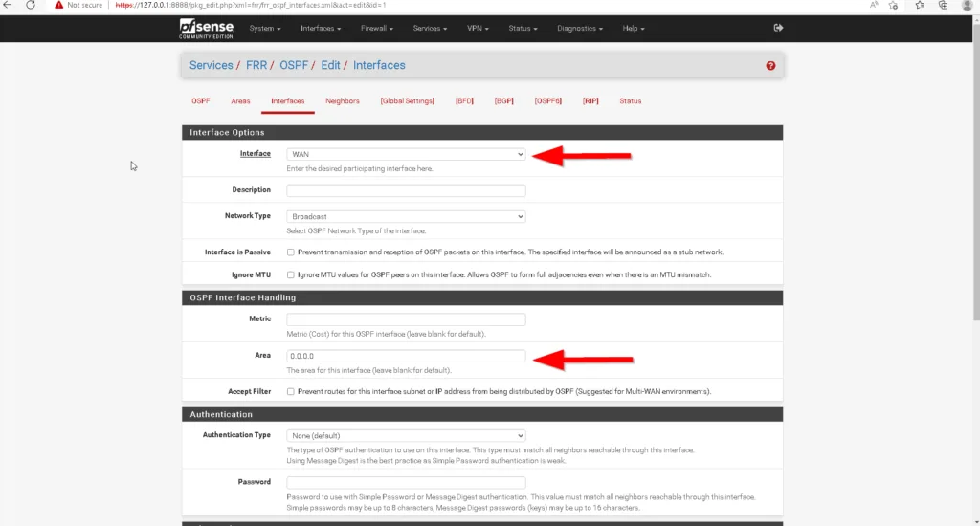Open the Status tab in tab row
The image size is (980, 526).
point(630,101)
